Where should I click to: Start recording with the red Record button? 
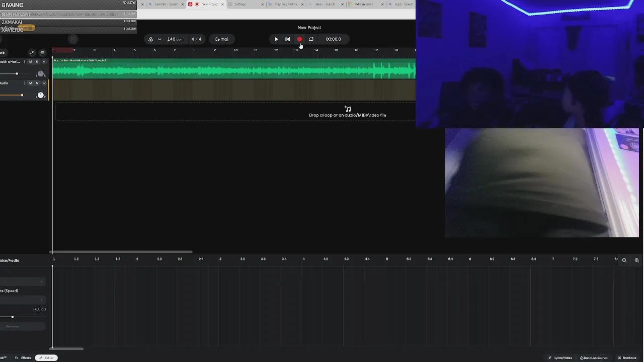click(299, 39)
